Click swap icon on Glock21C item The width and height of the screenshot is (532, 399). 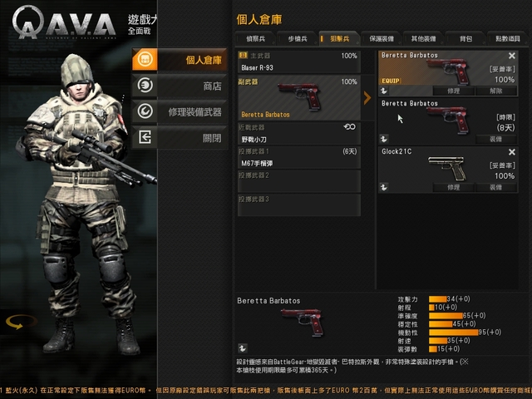point(384,187)
